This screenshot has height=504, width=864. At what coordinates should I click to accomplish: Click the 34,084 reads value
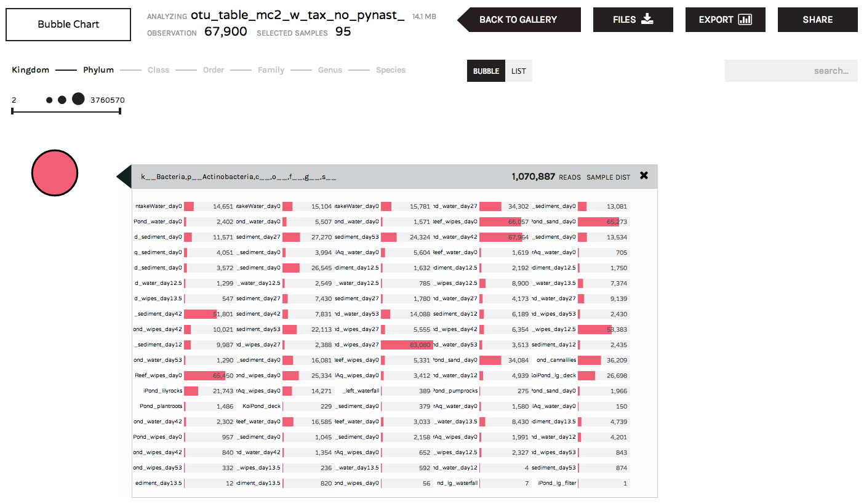pyautogui.click(x=518, y=360)
